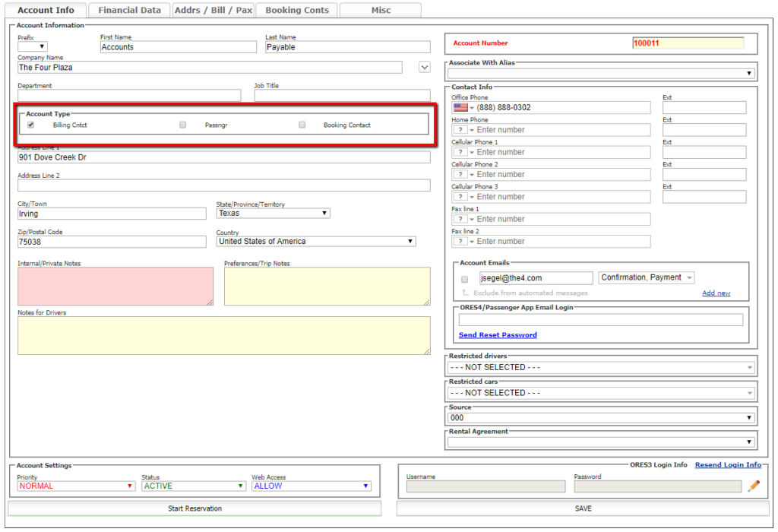Click the pink Internal/Private Notes area
This screenshot has width=778, height=532.
[x=115, y=287]
